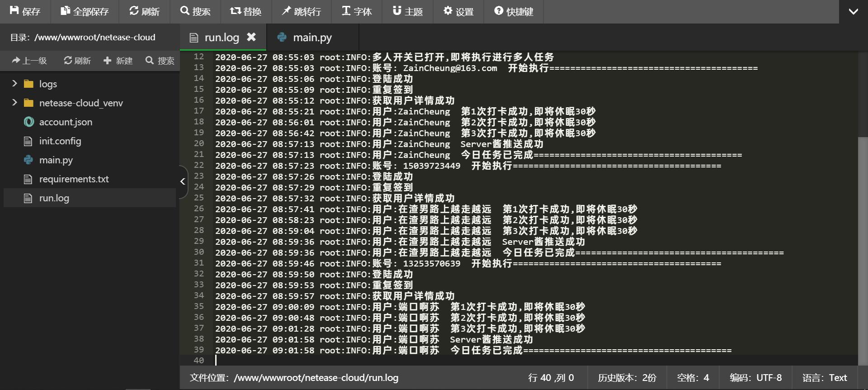
Task: Click the requirements.txt document icon
Action: pyautogui.click(x=28, y=179)
